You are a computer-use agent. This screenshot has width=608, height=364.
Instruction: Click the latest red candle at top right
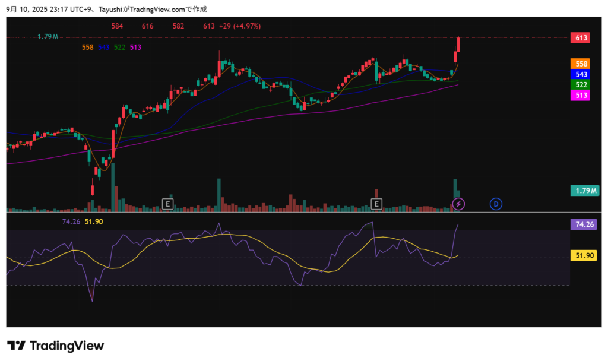tap(459, 45)
